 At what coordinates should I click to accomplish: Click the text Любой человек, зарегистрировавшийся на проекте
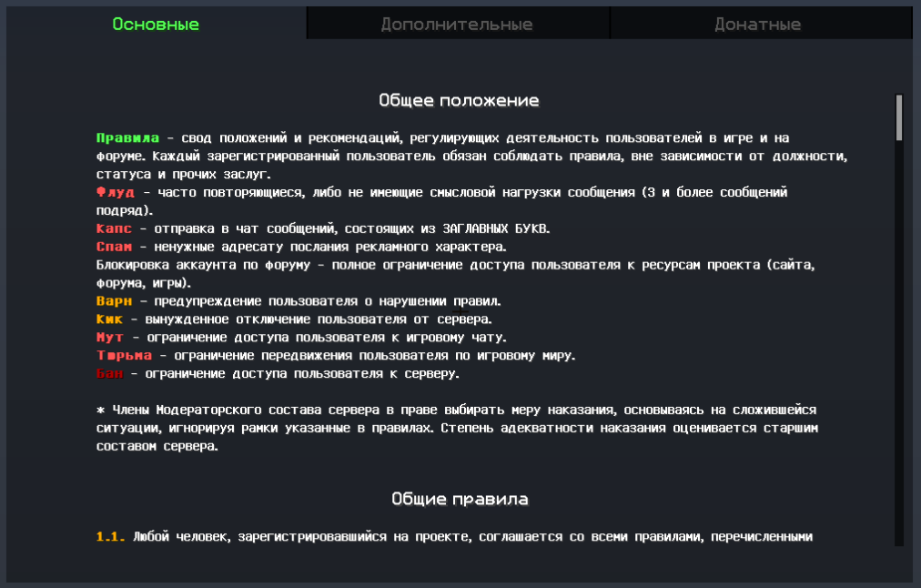coord(302,537)
